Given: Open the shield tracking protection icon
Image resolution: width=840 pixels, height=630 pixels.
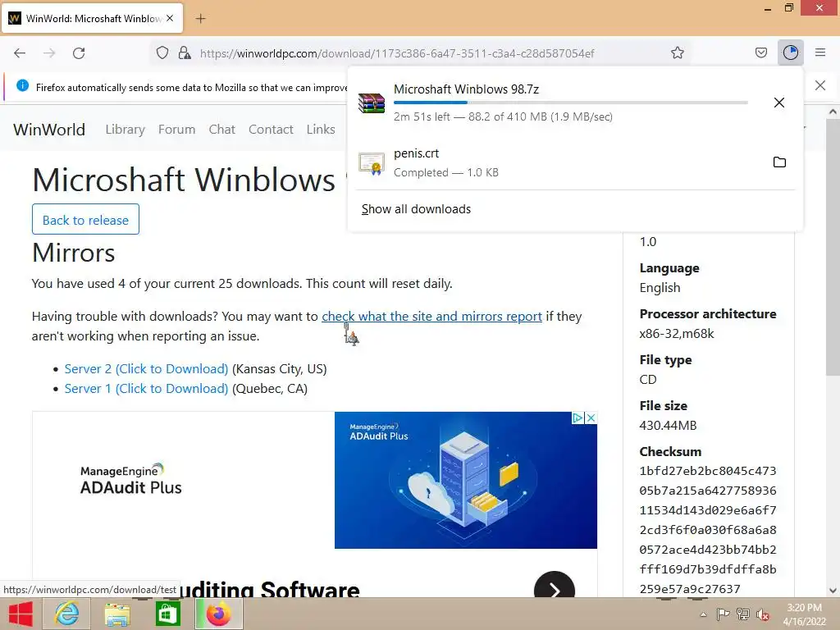Looking at the screenshot, I should (162, 52).
